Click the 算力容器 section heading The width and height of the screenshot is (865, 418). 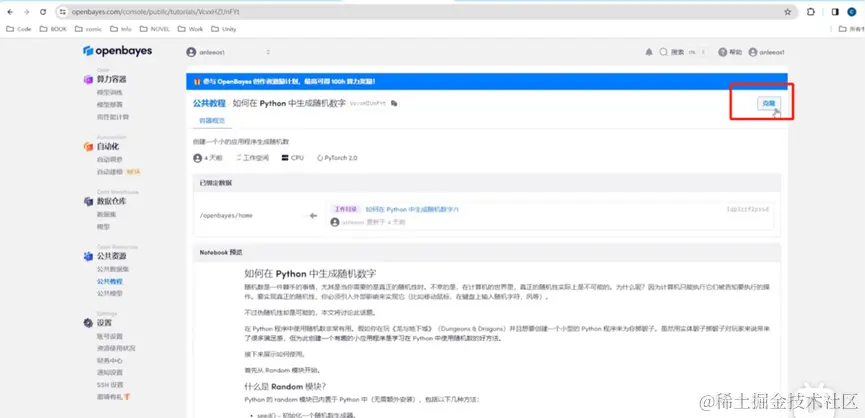[111, 79]
